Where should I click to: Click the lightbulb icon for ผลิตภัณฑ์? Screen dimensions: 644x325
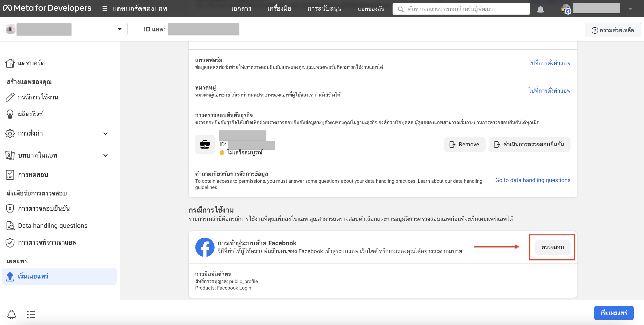coord(10,114)
